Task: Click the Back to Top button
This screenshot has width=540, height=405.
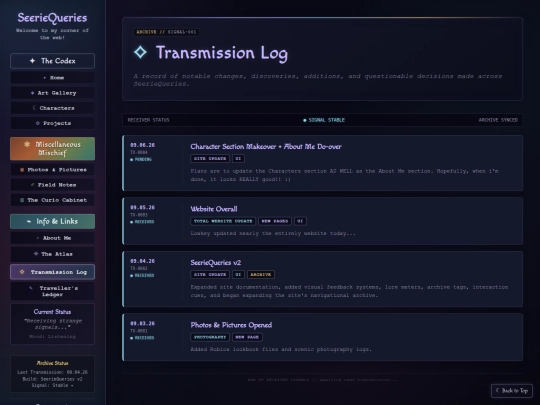Action: coord(512,391)
